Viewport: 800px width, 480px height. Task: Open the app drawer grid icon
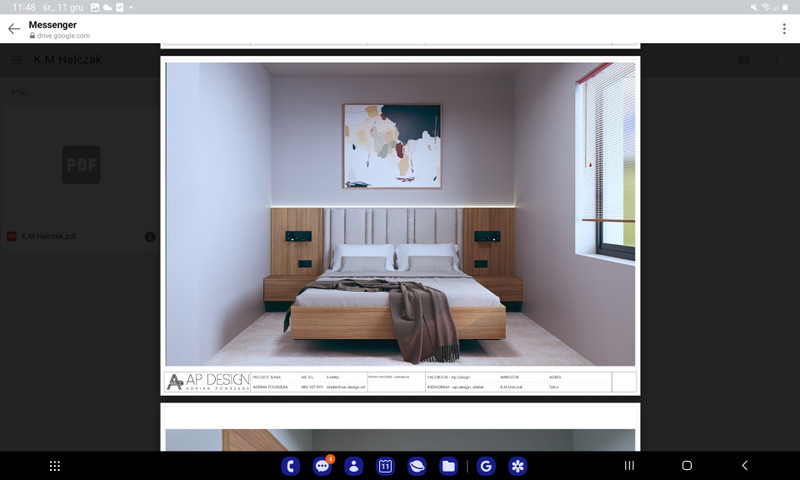point(55,466)
